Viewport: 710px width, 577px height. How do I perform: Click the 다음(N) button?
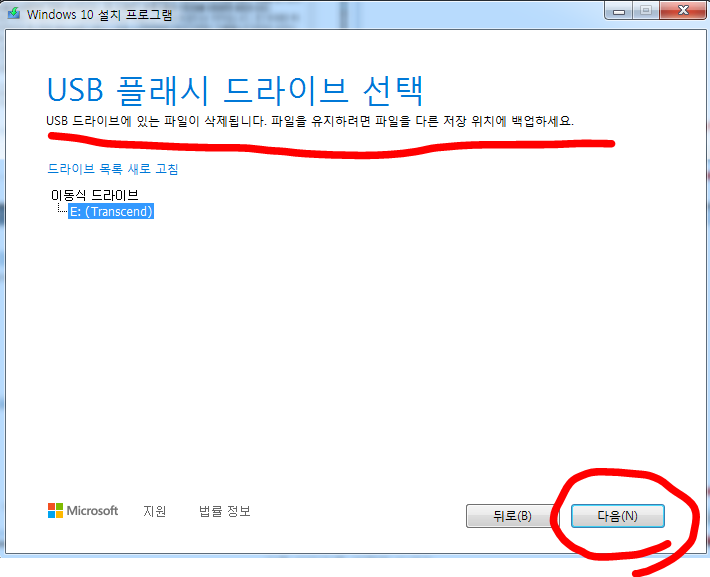(618, 516)
